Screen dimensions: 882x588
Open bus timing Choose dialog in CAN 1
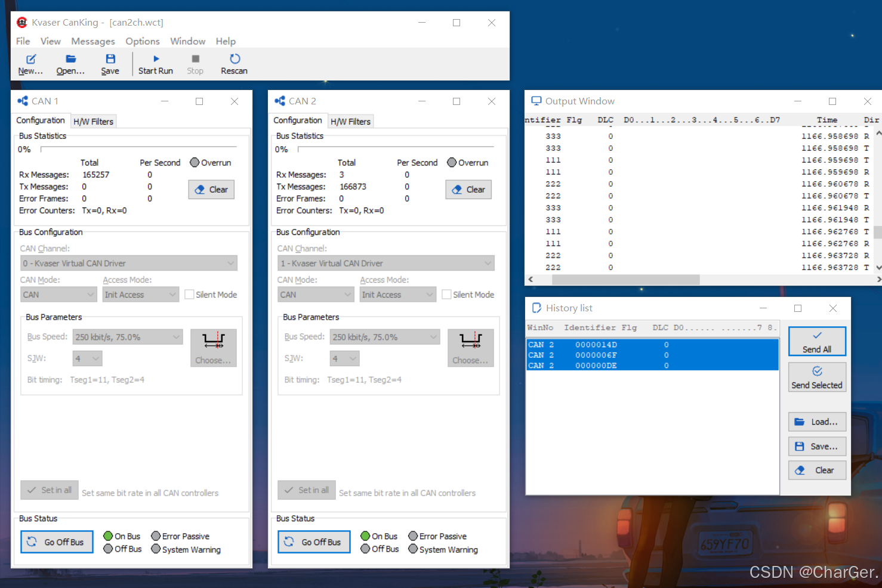click(214, 348)
